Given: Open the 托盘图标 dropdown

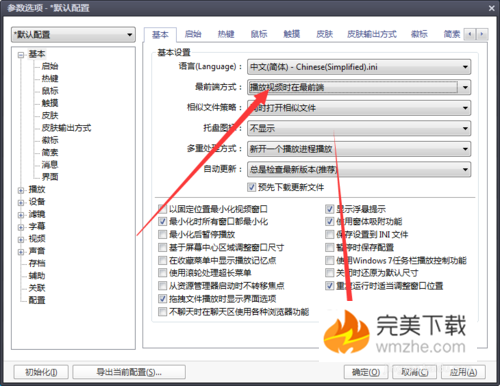Looking at the screenshot, I should tap(359, 128).
